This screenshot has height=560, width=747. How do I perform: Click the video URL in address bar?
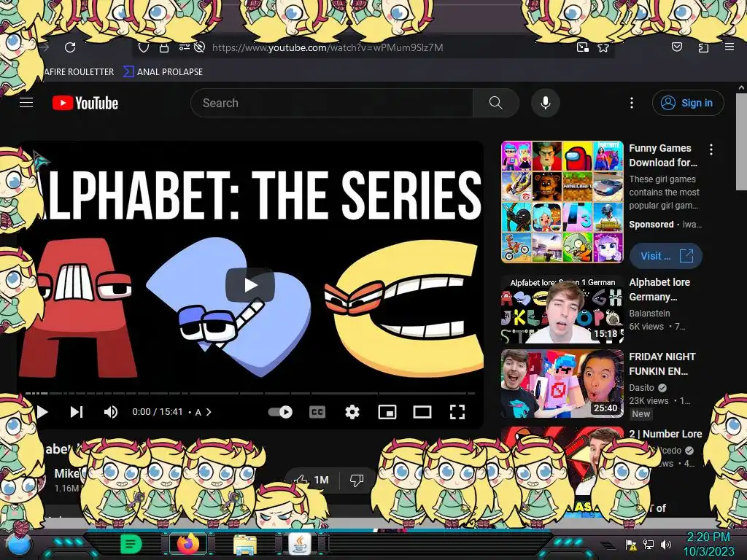(328, 47)
